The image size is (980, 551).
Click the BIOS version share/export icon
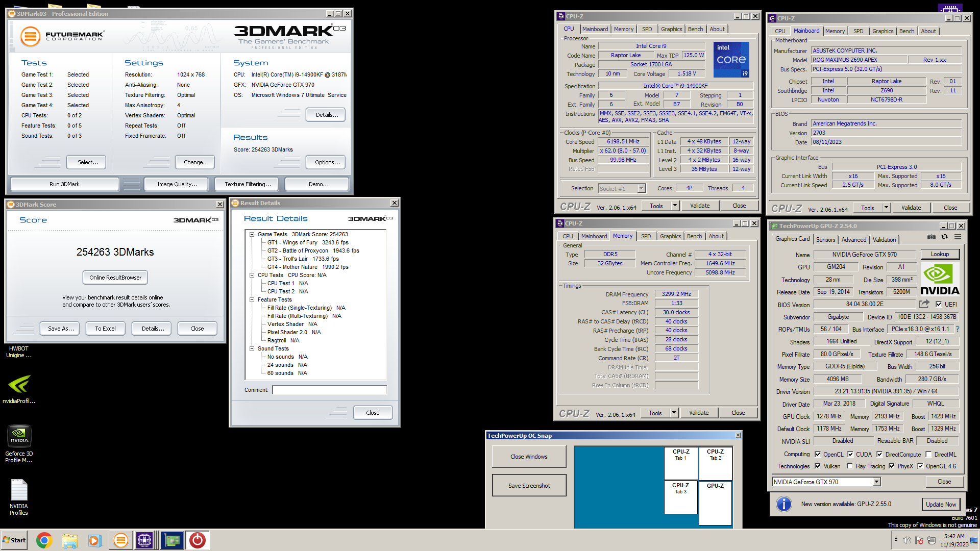[x=924, y=304]
